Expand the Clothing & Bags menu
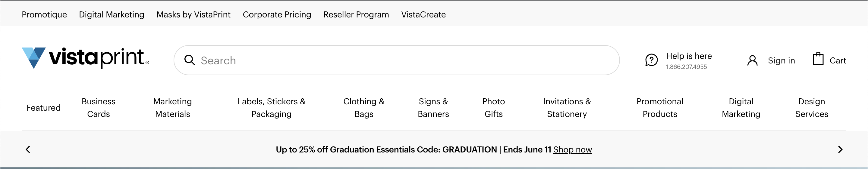The image size is (868, 169). coord(364,108)
